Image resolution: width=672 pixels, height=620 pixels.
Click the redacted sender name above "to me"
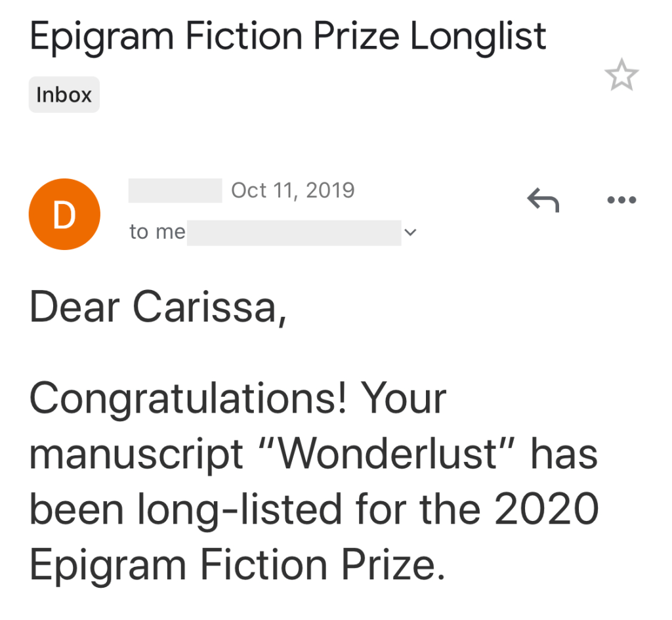coord(175,190)
